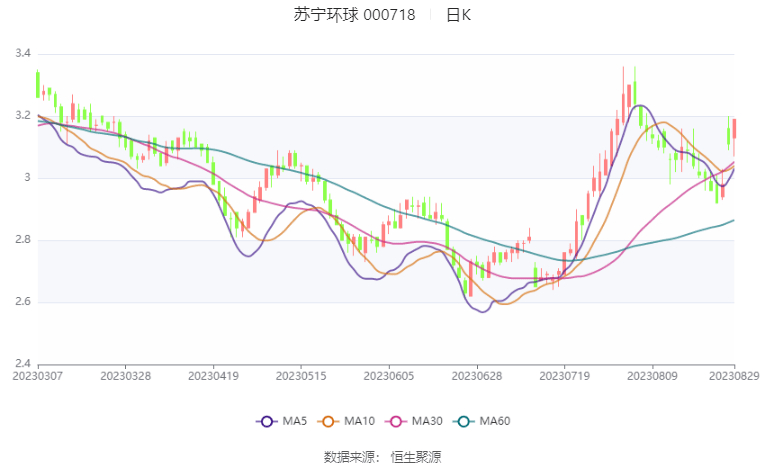Toggle the MA5 series via its legend text
The width and height of the screenshot is (765, 465).
[294, 422]
